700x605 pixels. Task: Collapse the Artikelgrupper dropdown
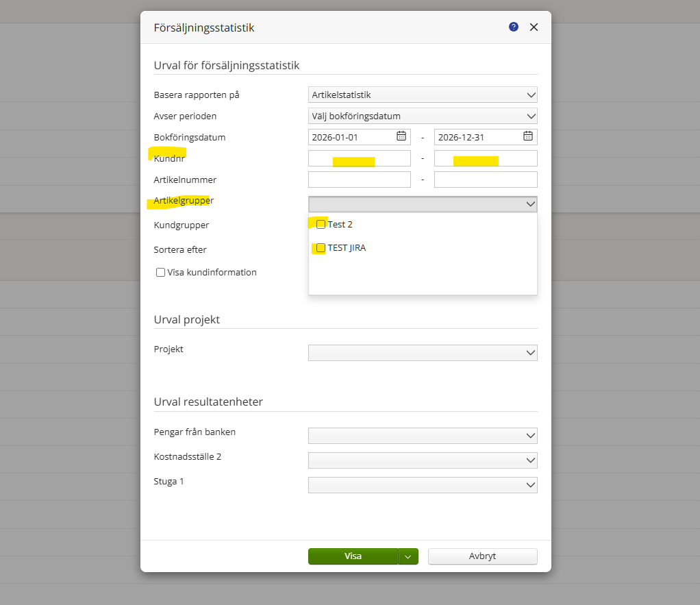point(530,204)
